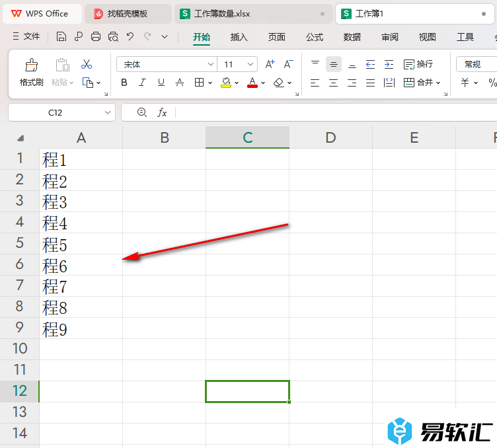
Task: Align text left
Action: (x=315, y=83)
